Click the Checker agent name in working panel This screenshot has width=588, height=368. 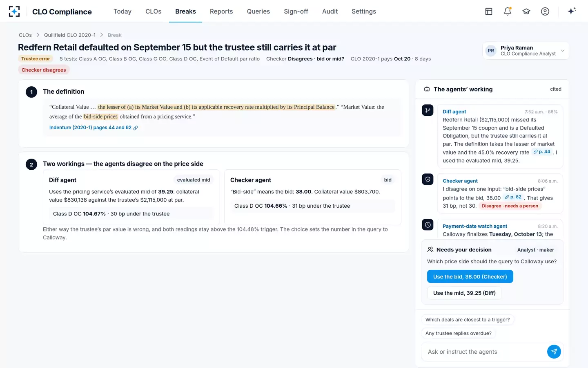coord(460,181)
